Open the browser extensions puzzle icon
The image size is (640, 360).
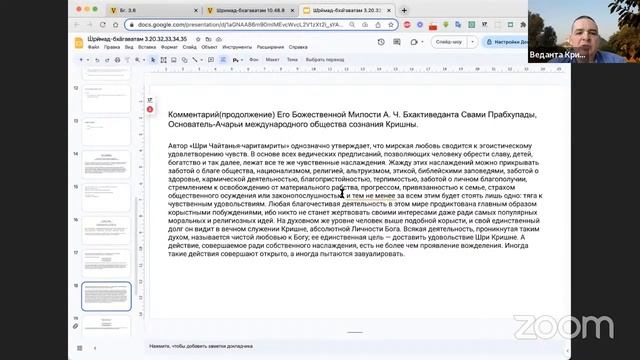[x=523, y=24]
